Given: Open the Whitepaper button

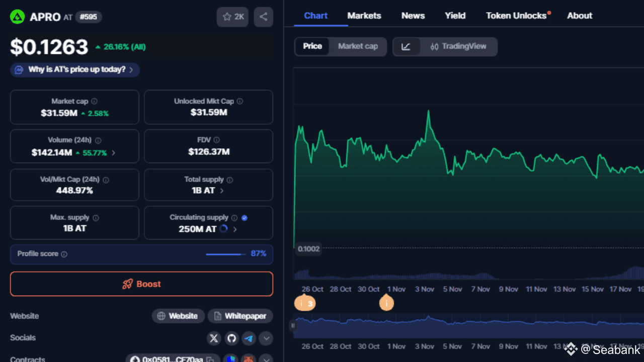Looking at the screenshot, I should pos(240,316).
